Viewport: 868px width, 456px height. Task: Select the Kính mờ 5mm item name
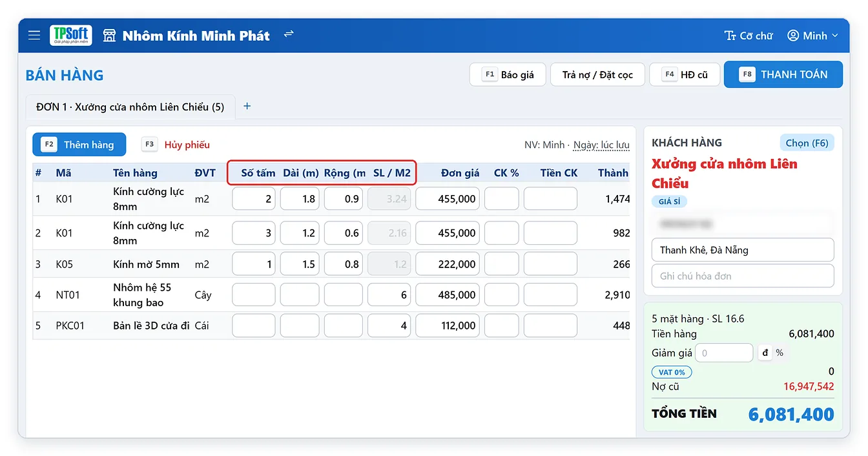tap(147, 264)
